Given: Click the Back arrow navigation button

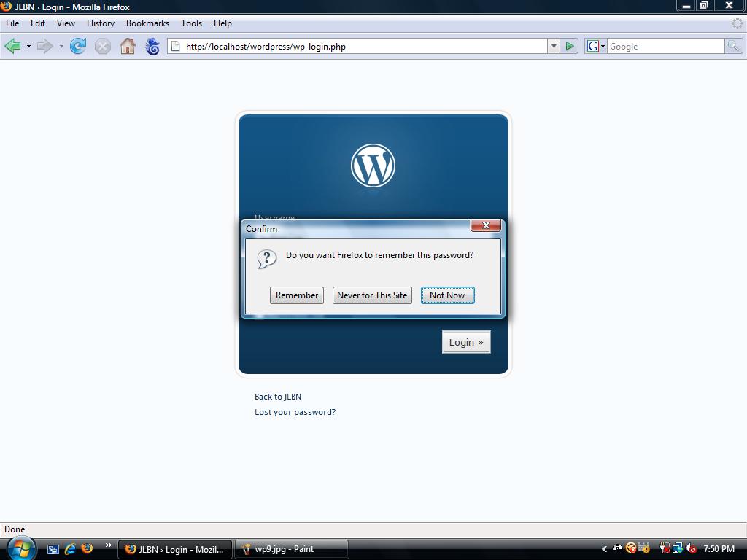Looking at the screenshot, I should coord(12,46).
